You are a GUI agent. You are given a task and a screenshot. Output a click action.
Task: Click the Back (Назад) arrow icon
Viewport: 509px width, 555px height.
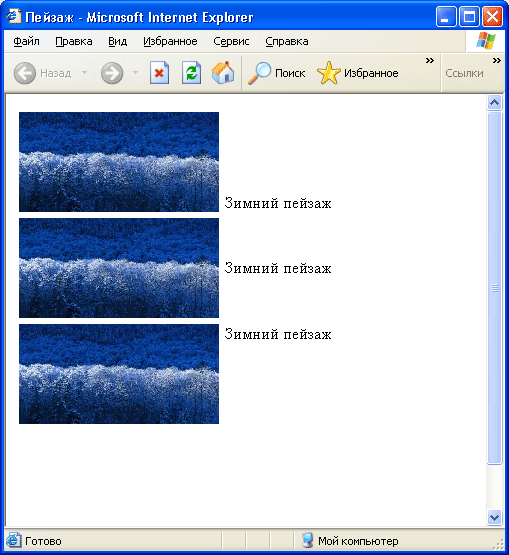click(24, 73)
